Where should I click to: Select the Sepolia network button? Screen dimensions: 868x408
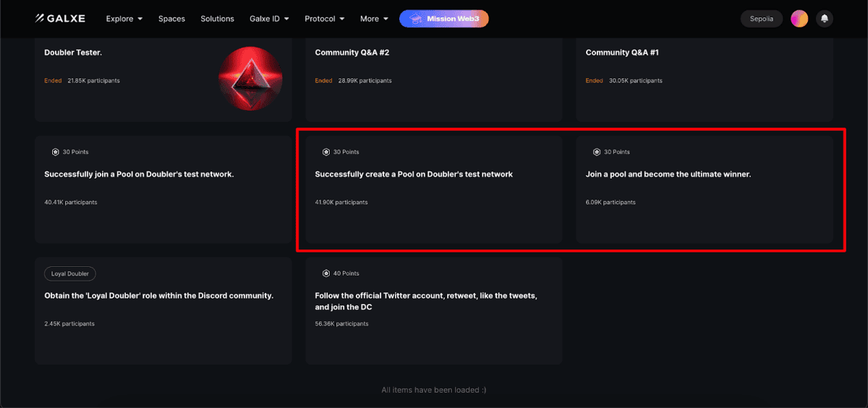tap(762, 19)
